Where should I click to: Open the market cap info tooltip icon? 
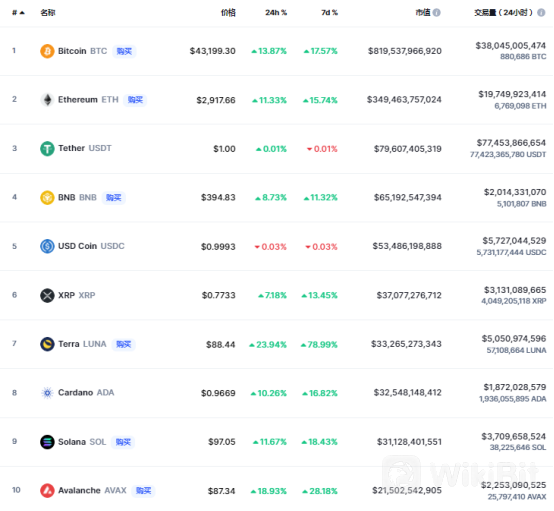coord(437,13)
